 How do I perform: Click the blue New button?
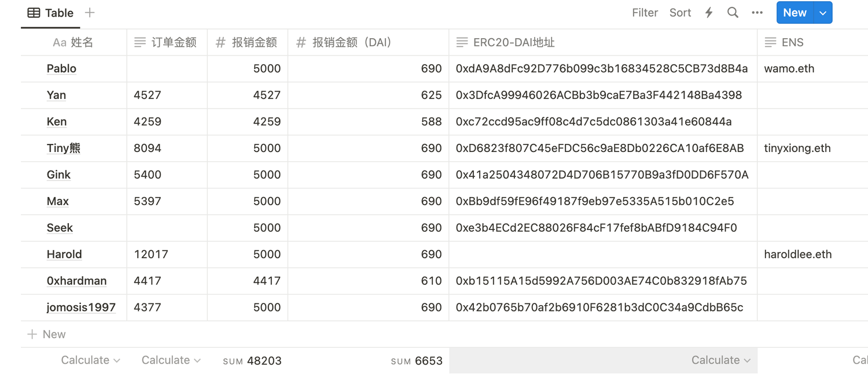pos(795,12)
